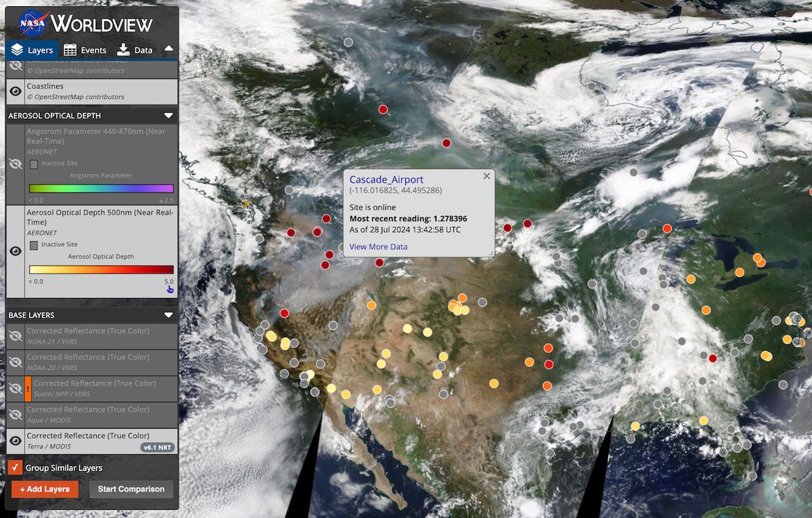Screen dimensions: 812x518
Task: Click 'Most recent reading: 1.278396' text
Action: coord(408,219)
